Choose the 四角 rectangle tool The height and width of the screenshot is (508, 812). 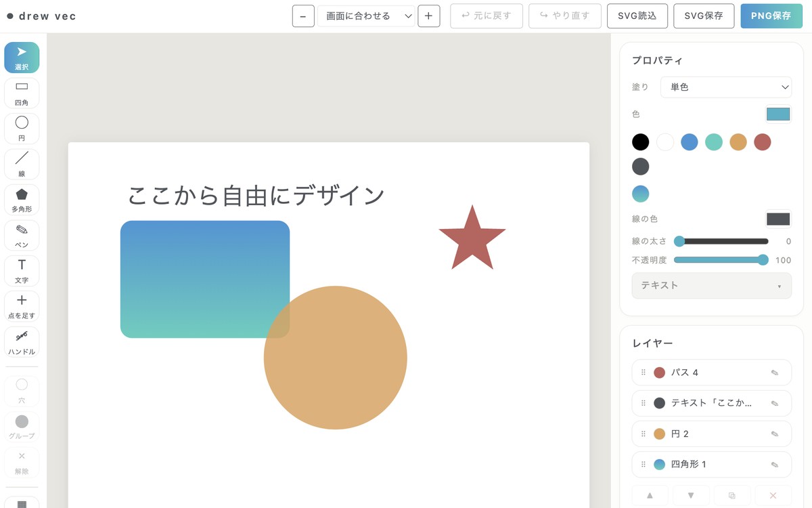click(x=22, y=93)
